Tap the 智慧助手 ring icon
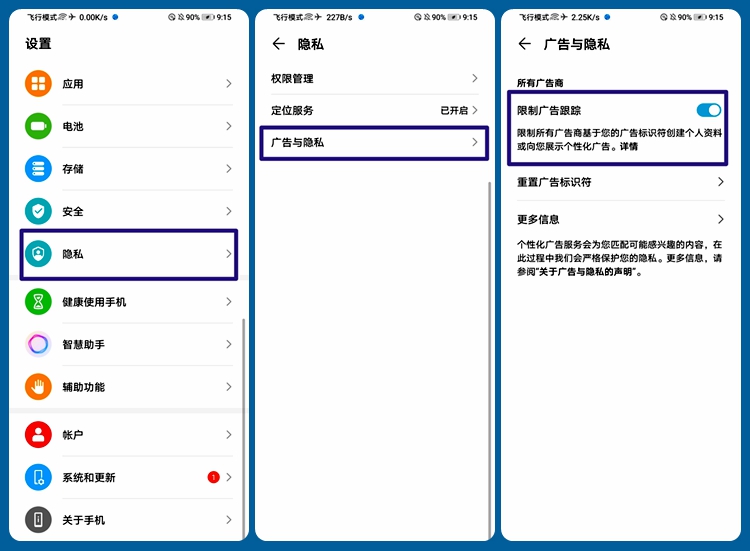 click(38, 344)
